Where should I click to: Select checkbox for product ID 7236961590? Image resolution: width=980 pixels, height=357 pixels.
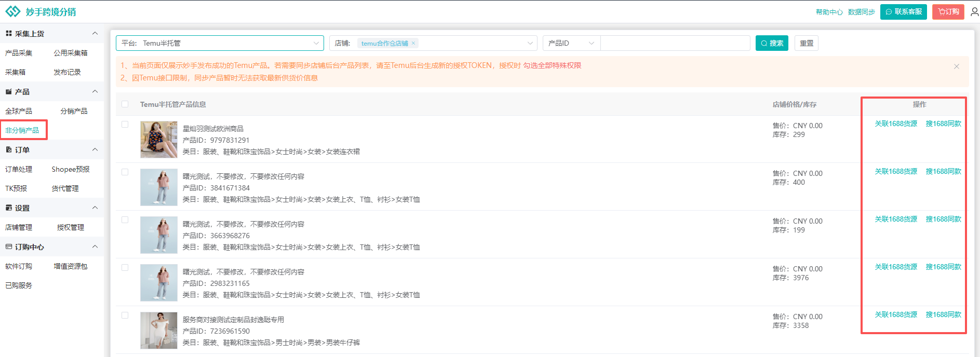click(125, 315)
